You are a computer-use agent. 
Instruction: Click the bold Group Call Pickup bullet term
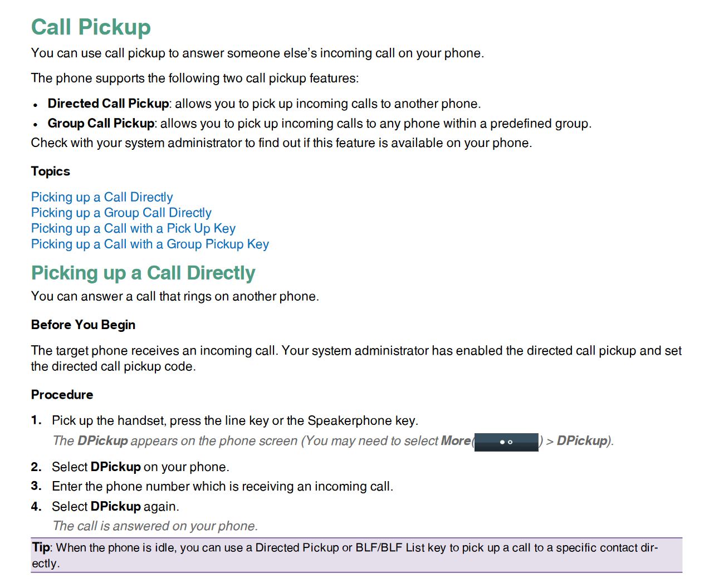tap(101, 123)
